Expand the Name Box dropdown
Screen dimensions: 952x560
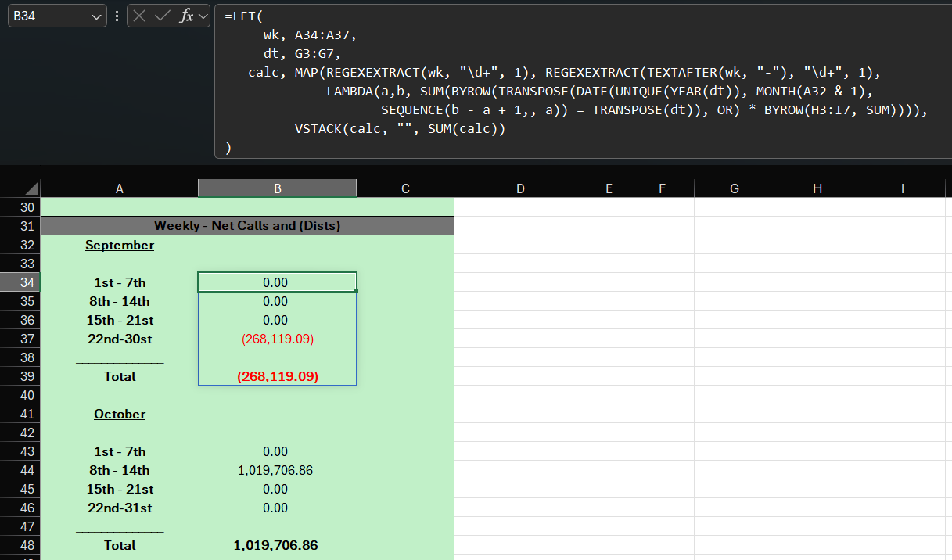click(x=96, y=16)
